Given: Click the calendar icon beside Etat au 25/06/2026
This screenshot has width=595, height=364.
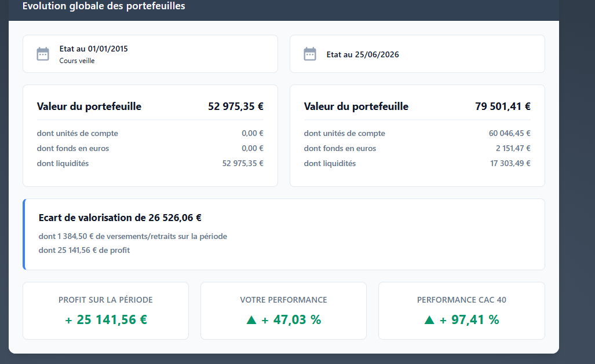Looking at the screenshot, I should click(x=310, y=54).
